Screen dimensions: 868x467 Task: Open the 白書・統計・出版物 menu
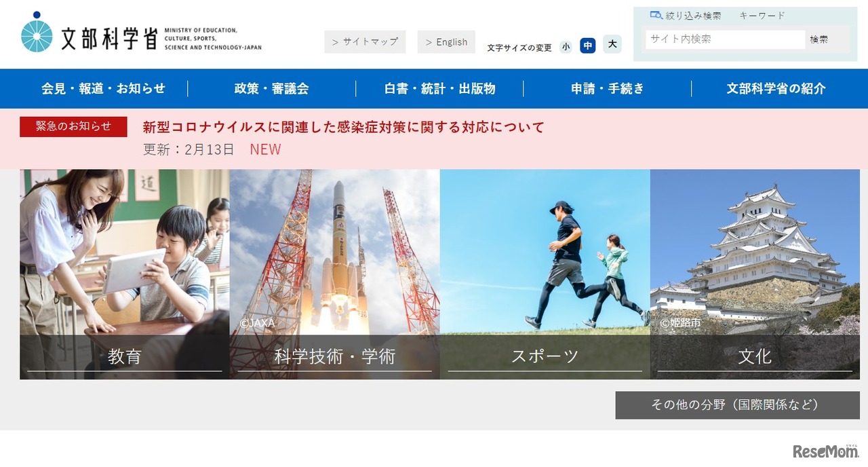(439, 88)
